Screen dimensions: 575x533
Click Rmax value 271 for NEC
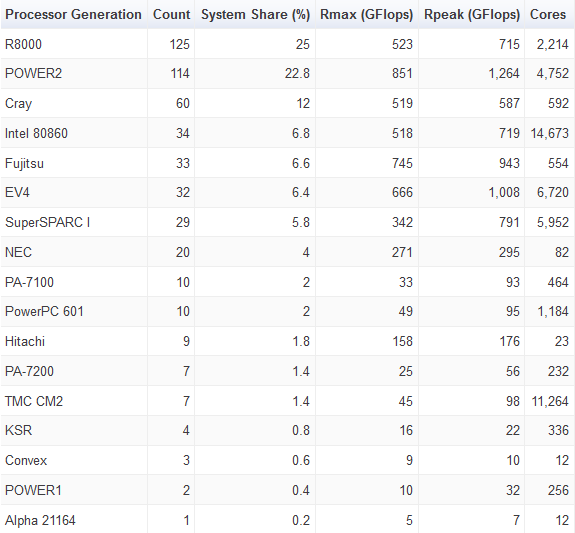402,252
